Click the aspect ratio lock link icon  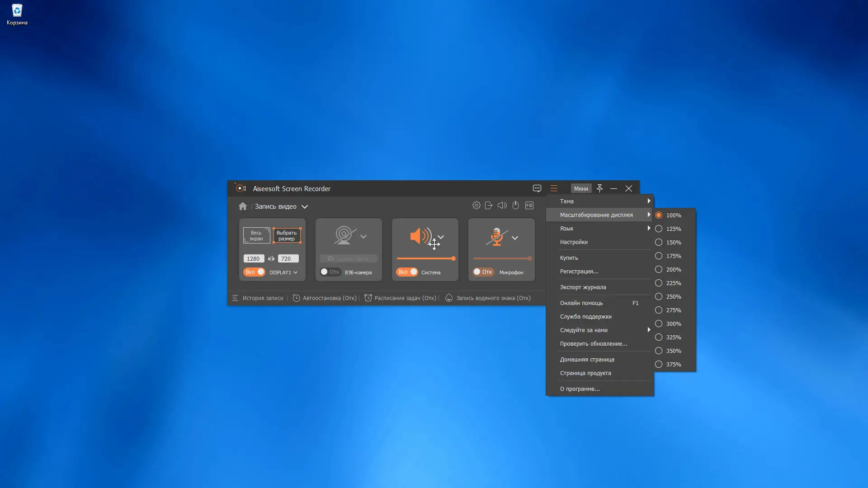271,259
